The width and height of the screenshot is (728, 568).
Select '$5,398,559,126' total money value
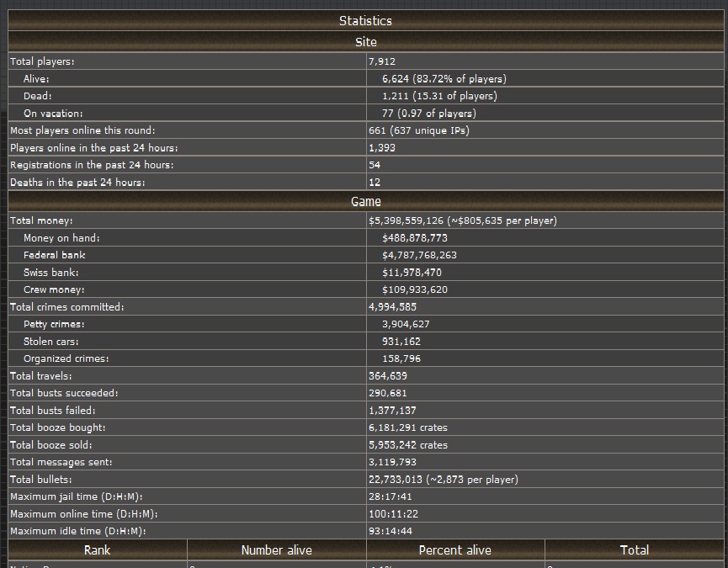click(x=407, y=220)
